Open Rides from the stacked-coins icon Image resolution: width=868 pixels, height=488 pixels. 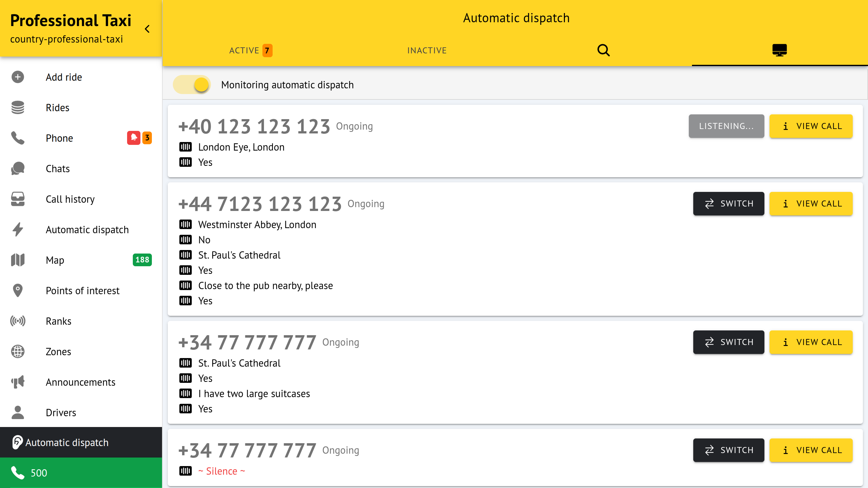coord(17,107)
